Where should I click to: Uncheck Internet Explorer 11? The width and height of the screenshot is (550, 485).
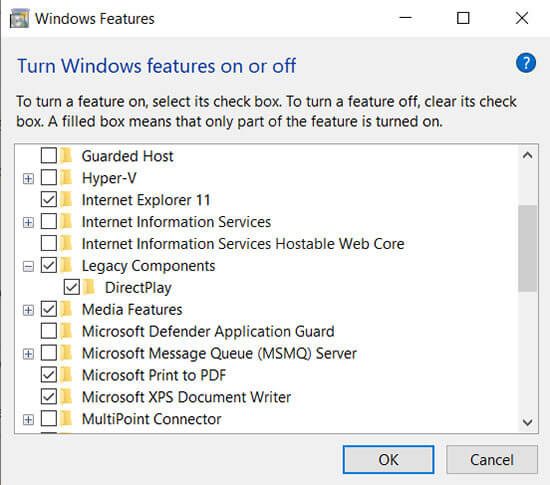tap(49, 200)
